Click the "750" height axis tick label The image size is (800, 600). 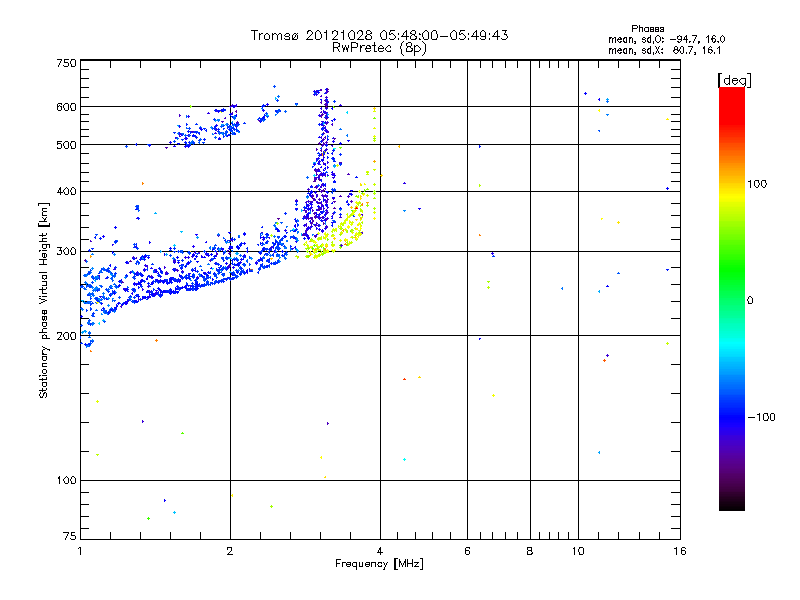pyautogui.click(x=66, y=63)
